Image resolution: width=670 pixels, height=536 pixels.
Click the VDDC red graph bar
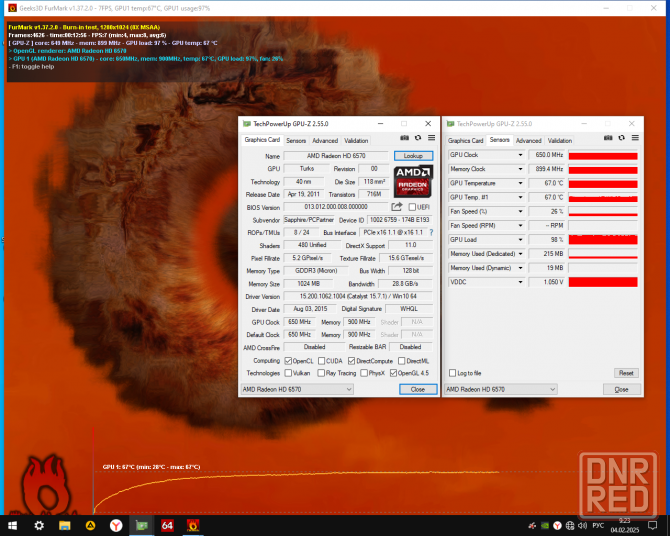(603, 282)
